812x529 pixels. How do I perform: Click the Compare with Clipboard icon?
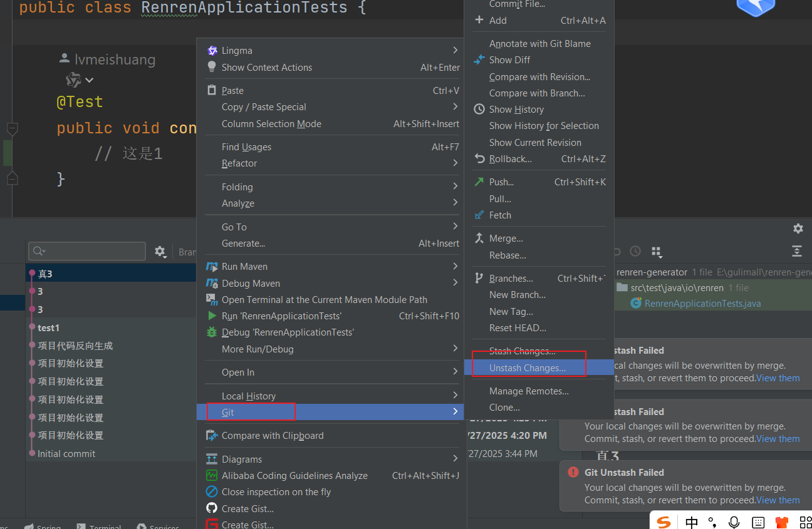point(212,436)
